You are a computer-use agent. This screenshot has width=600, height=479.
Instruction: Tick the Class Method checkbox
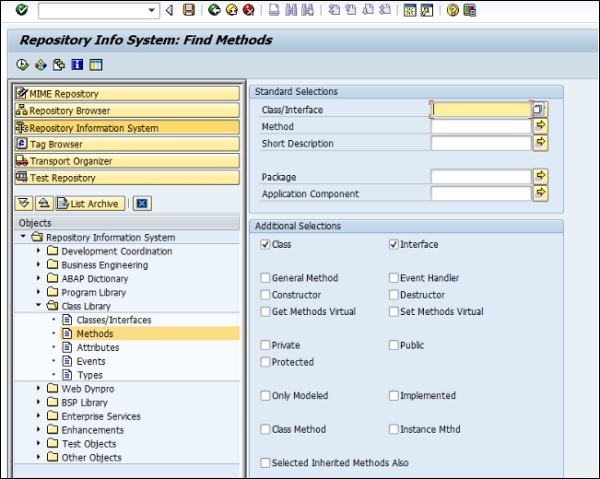tap(265, 429)
